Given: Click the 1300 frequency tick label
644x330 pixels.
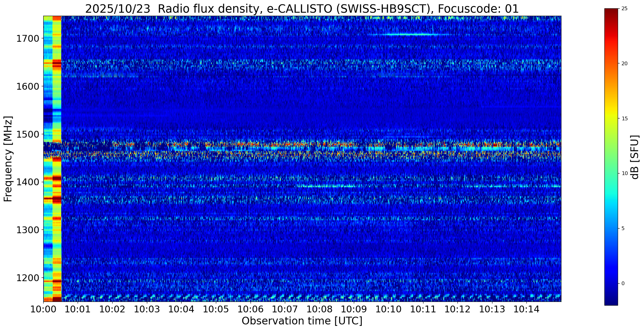Looking at the screenshot, I should coord(28,230).
